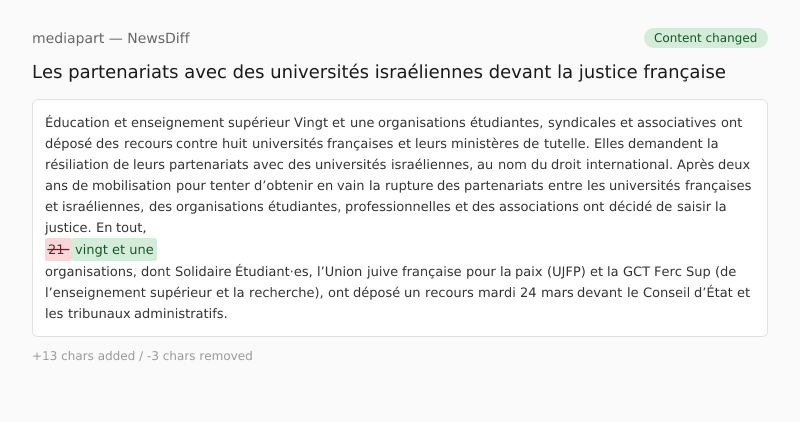Screen dimensions: 800x422
Task: Click the phrase "droit international"
Action: pos(613,164)
